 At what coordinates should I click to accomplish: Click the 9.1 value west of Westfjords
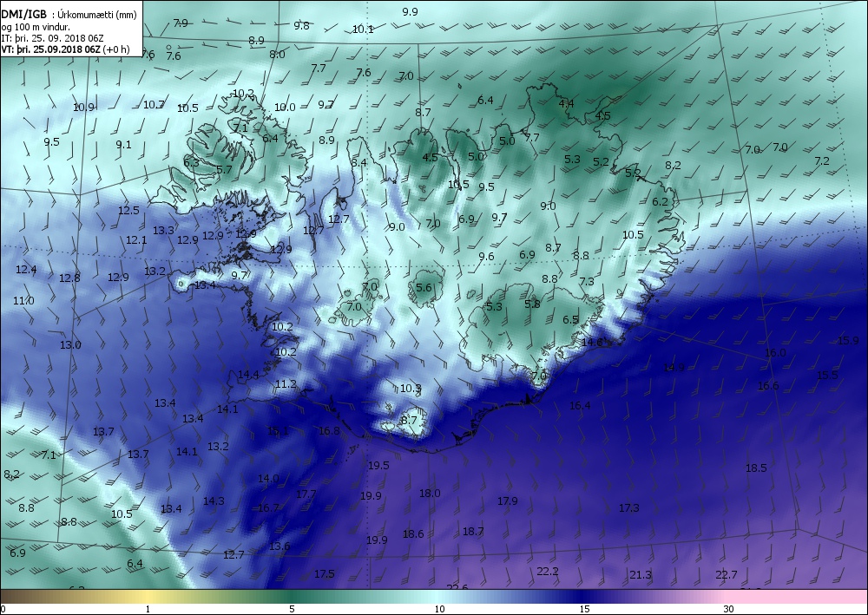[123, 144]
